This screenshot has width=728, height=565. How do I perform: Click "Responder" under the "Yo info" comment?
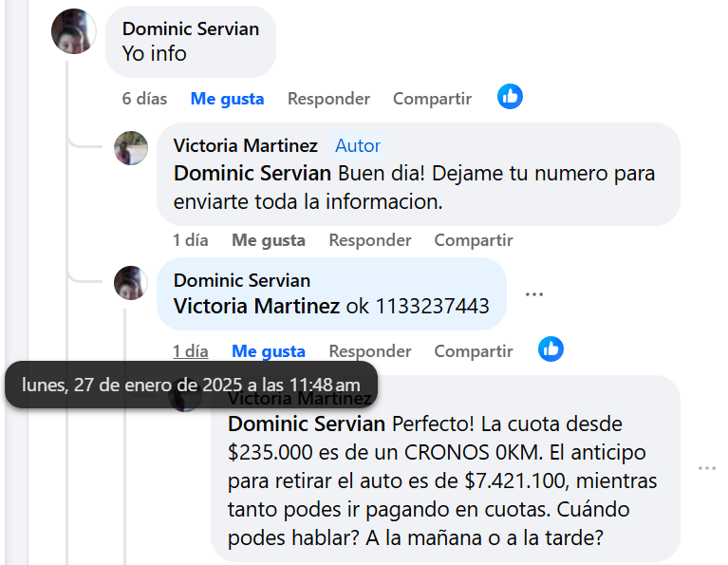[x=328, y=99]
